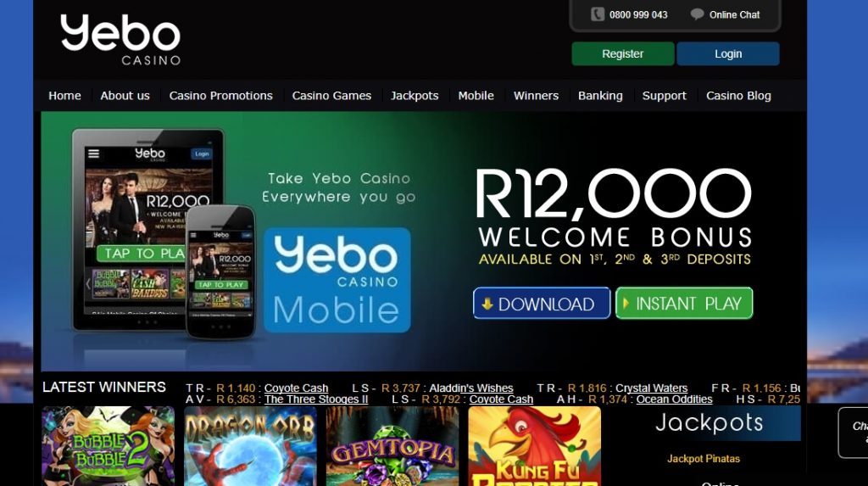Open The Three Stooges II link
Screen dimensions: 868x486
pyautogui.click(x=316, y=399)
